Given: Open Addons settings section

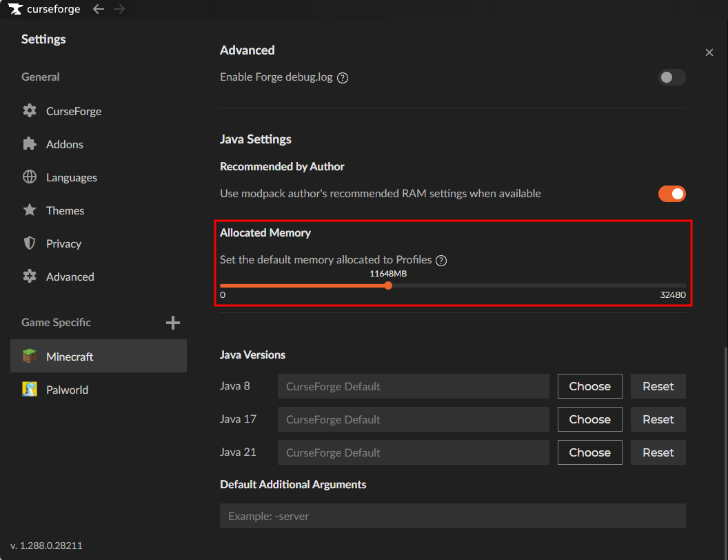Looking at the screenshot, I should 99,144.
